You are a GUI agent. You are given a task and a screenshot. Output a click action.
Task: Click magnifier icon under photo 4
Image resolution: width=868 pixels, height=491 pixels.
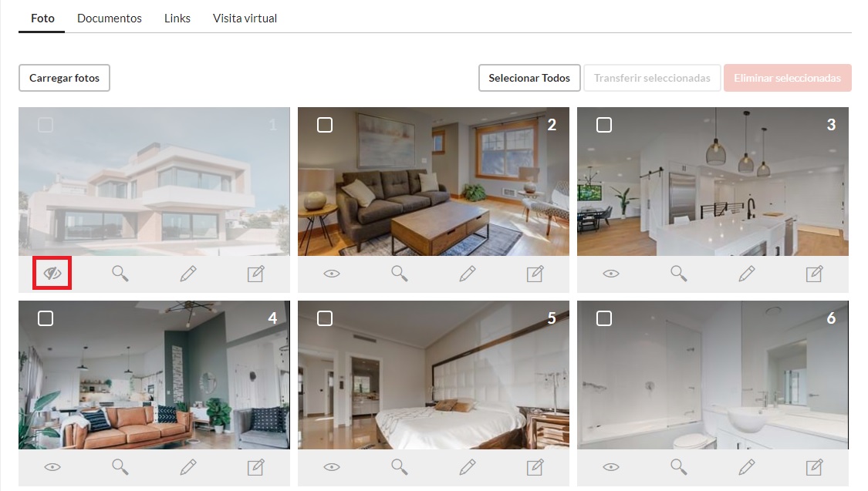(x=120, y=466)
